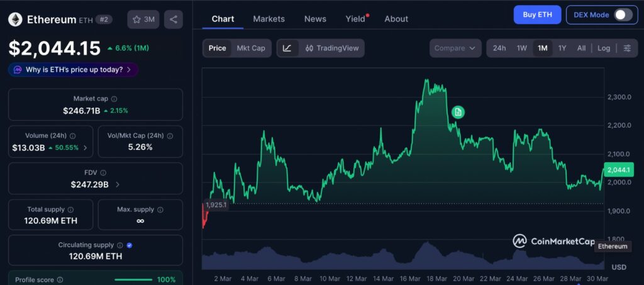Image resolution: width=644 pixels, height=285 pixels.
Task: Toggle DEX Mode switch
Action: click(623, 14)
